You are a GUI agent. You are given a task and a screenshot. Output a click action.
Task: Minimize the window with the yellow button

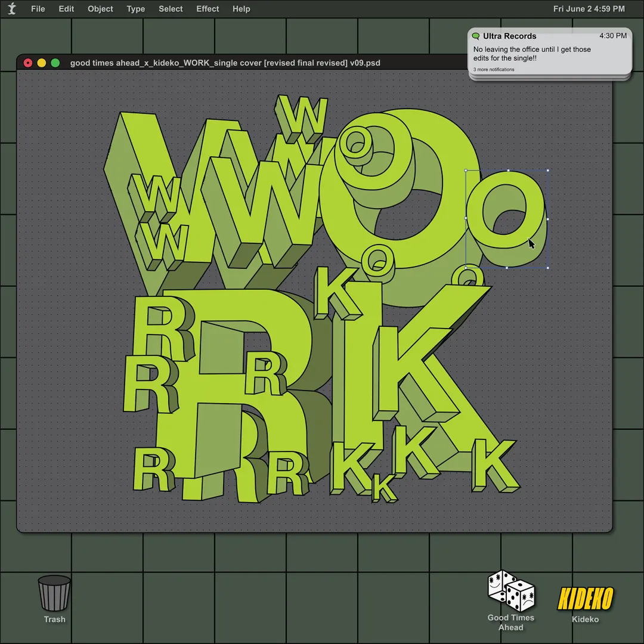(42, 63)
